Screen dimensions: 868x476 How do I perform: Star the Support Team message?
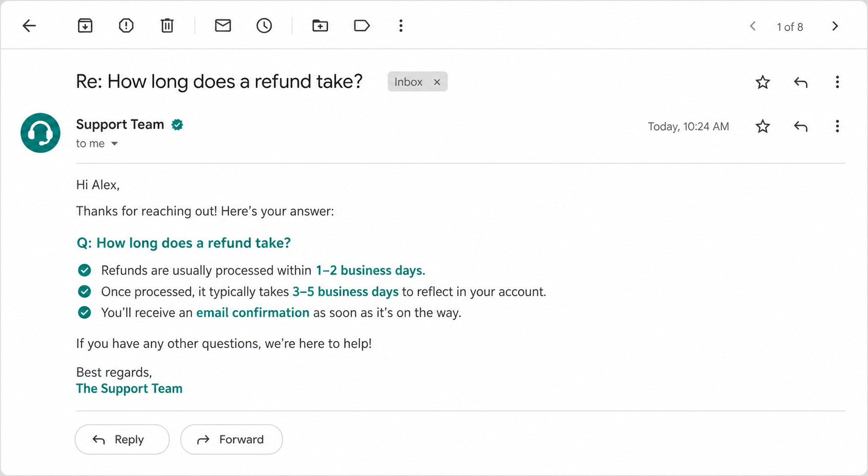click(x=763, y=126)
